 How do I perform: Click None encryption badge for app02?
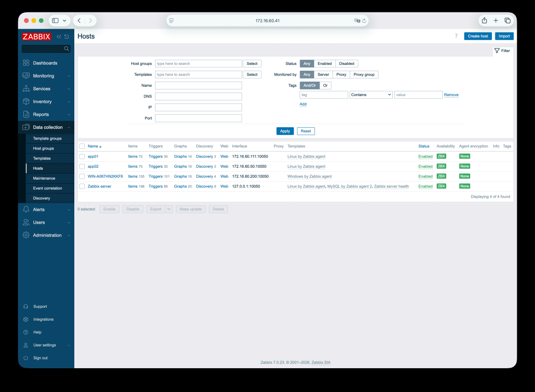click(464, 166)
